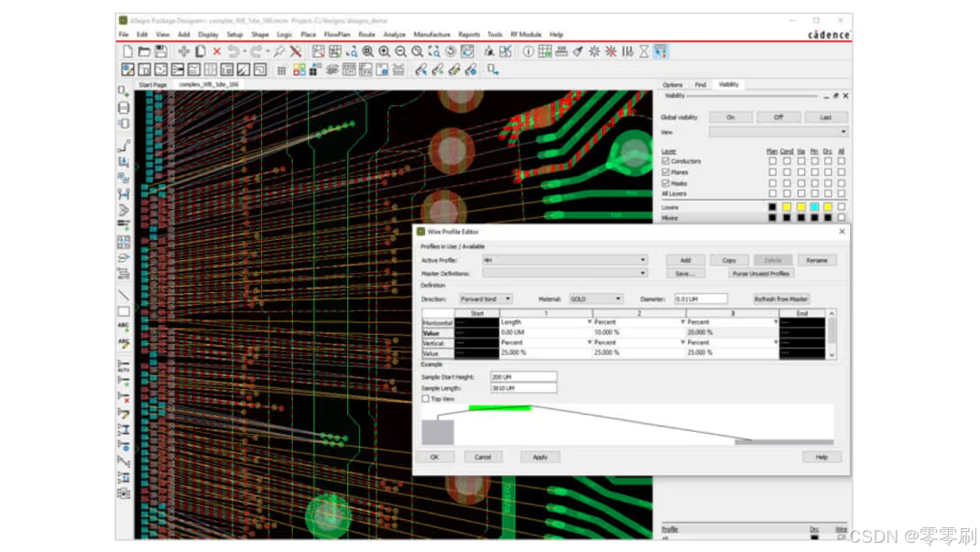Click the Apply button
Screen dimensions: 980x552
tap(540, 457)
